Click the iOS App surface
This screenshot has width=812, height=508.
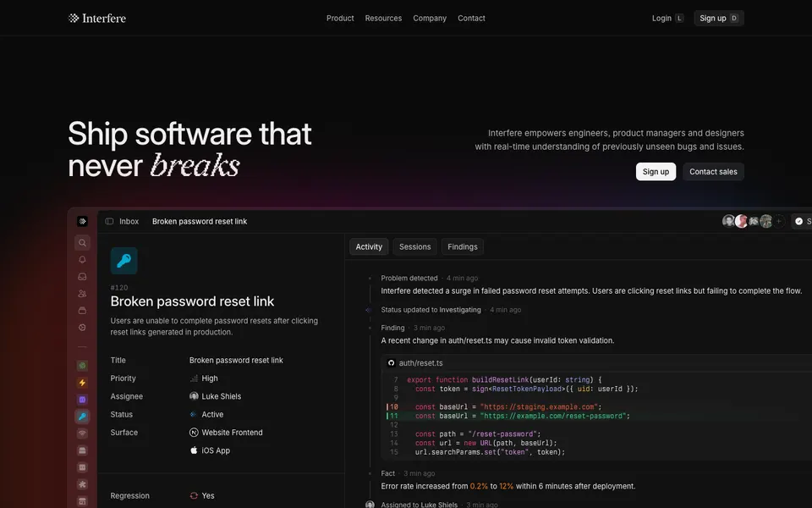210,450
